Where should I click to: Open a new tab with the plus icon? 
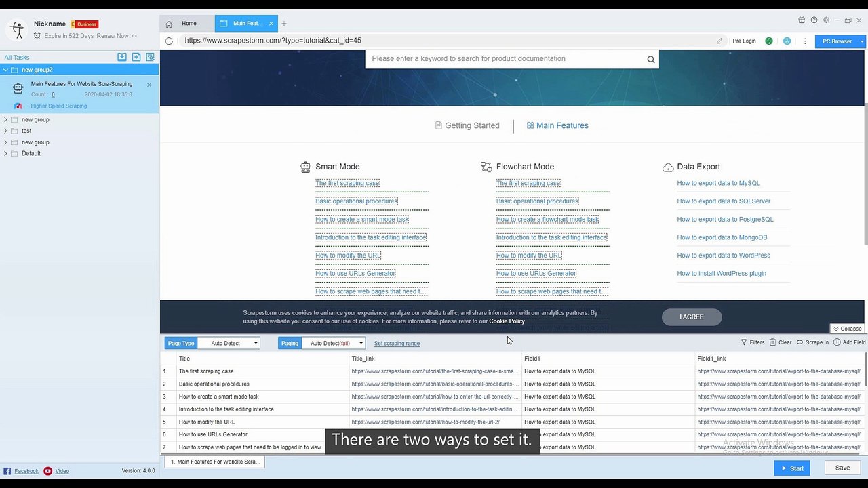284,24
